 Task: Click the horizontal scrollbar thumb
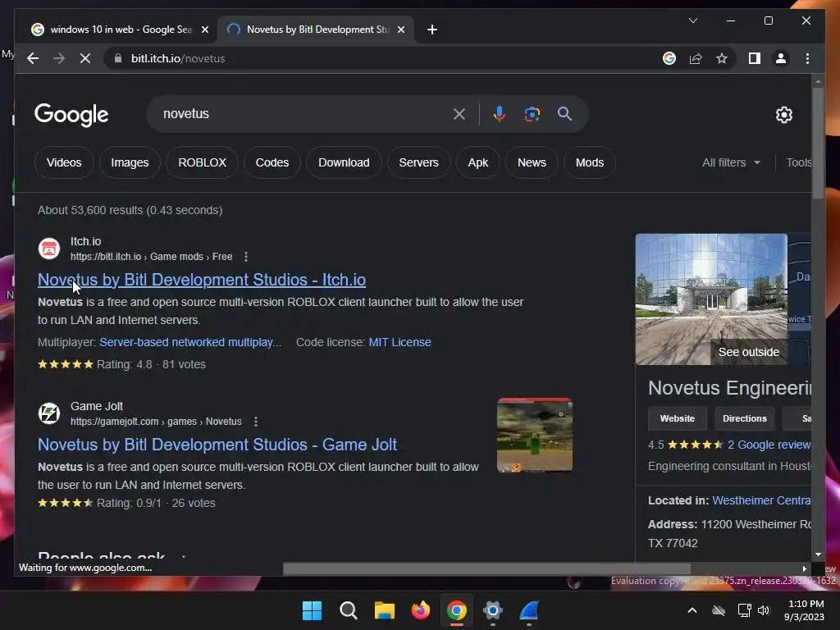click(486, 568)
